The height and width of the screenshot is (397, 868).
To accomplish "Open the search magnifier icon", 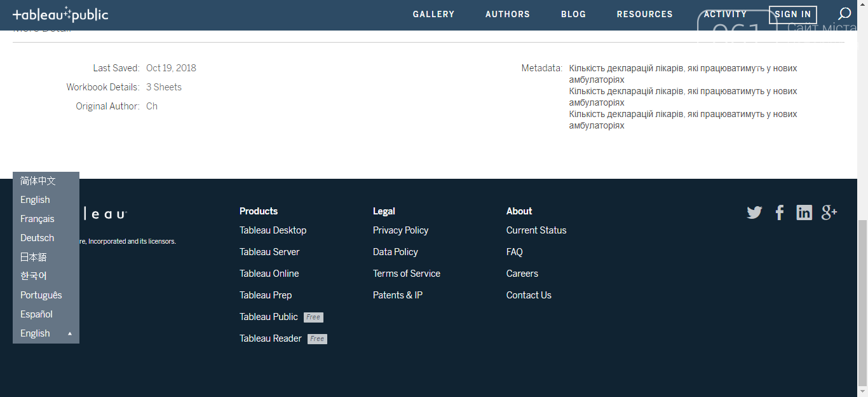I will [844, 14].
